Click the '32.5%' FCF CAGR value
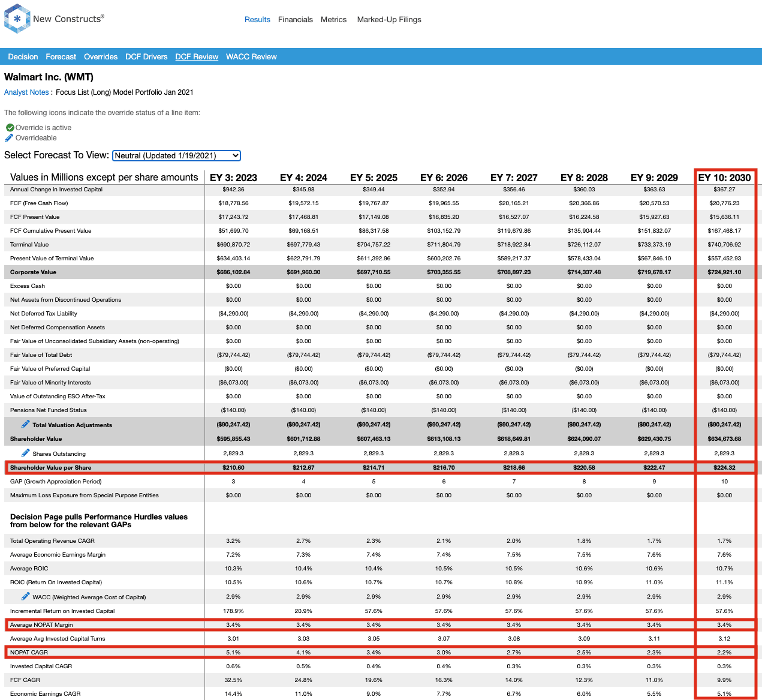This screenshot has width=762, height=700. (233, 680)
